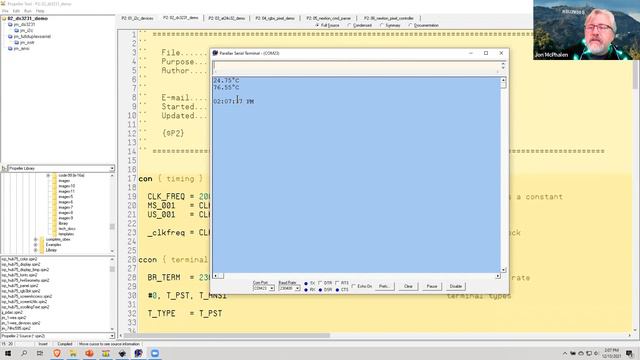Open Task View on the taskbar
This screenshot has height=360, width=640.
pyautogui.click(x=40, y=353)
